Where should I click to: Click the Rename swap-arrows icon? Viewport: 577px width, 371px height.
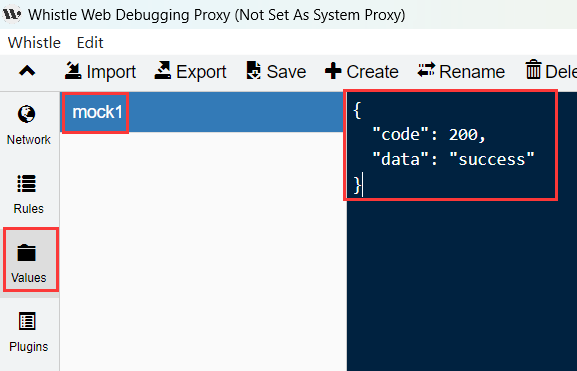tap(426, 70)
